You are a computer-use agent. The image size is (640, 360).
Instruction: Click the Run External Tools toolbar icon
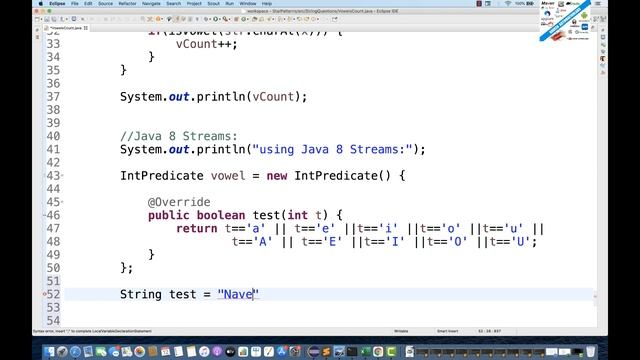[226, 19]
